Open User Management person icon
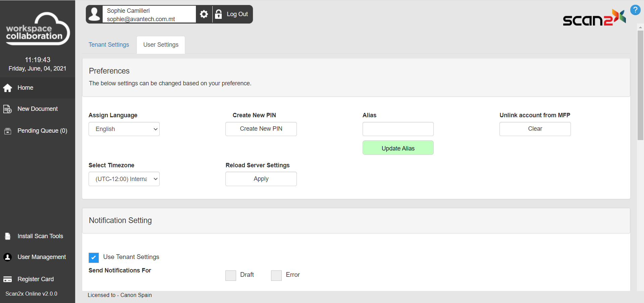The width and height of the screenshot is (644, 303). (x=7, y=257)
